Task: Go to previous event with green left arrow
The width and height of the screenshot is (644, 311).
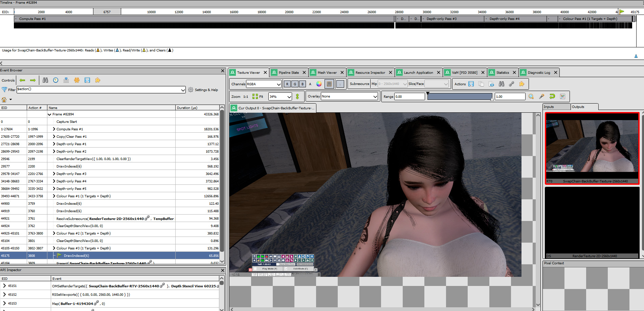Action: tap(22, 80)
